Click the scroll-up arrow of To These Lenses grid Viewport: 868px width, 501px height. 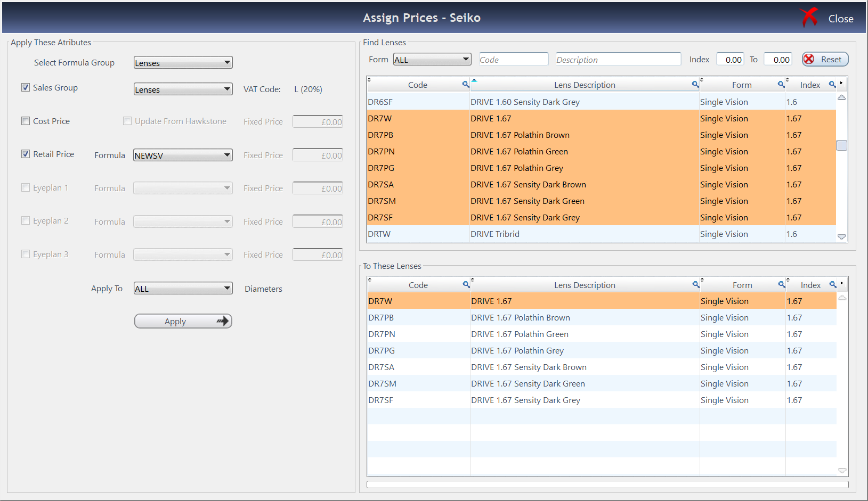click(842, 298)
